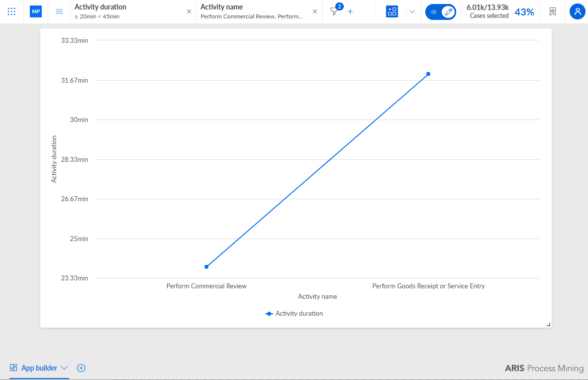The width and height of the screenshot is (588, 380).
Task: Open the bookmarks icon
Action: coord(553,11)
